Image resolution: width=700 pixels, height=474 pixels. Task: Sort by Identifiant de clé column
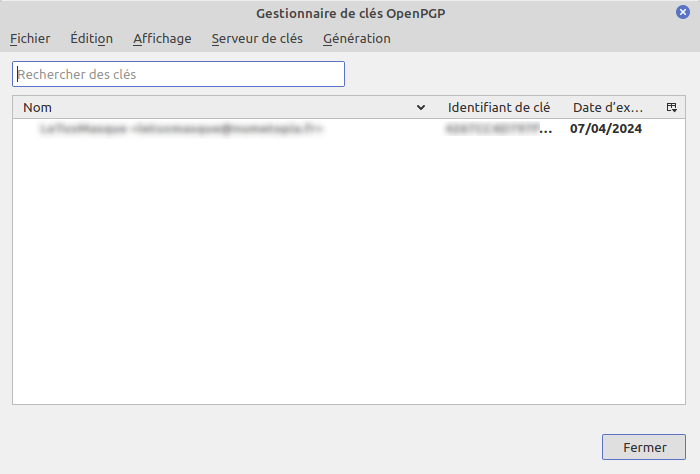pyautogui.click(x=499, y=108)
